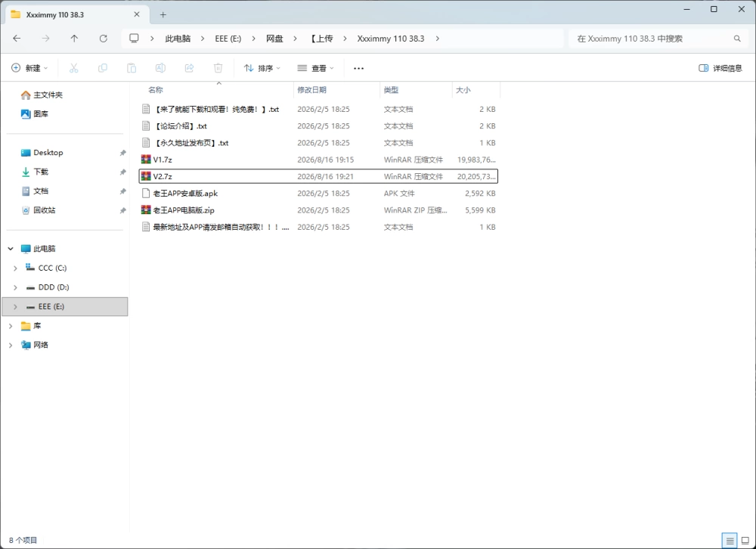The image size is (756, 549).
Task: Go up one folder level
Action: click(74, 39)
